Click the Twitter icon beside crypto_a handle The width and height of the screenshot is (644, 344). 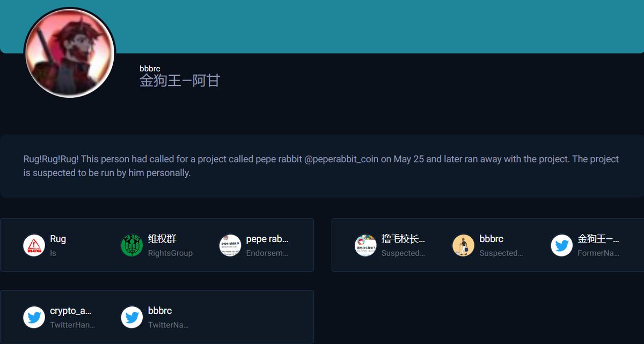[x=34, y=317]
